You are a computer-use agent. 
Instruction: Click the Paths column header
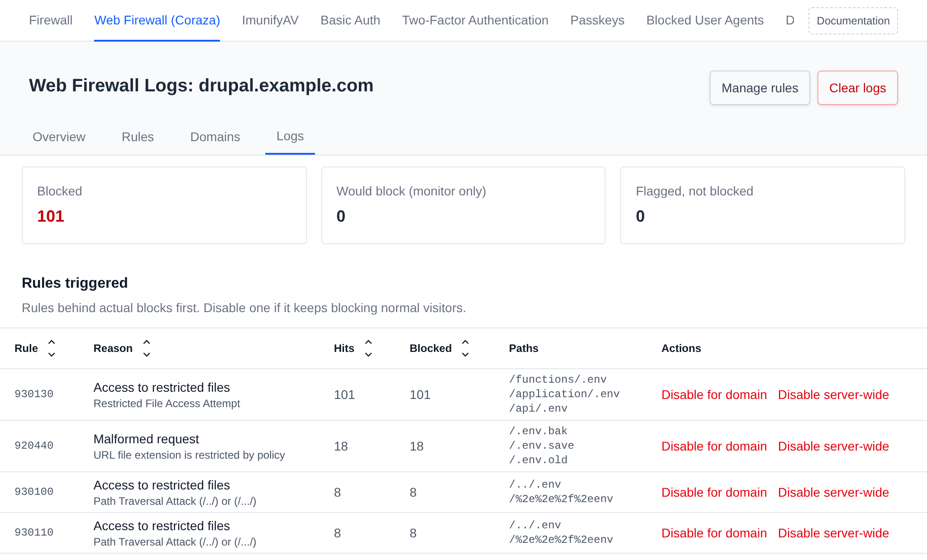coord(524,348)
